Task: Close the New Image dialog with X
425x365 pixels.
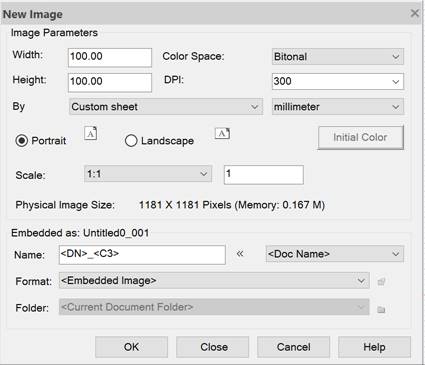Action: pos(415,13)
